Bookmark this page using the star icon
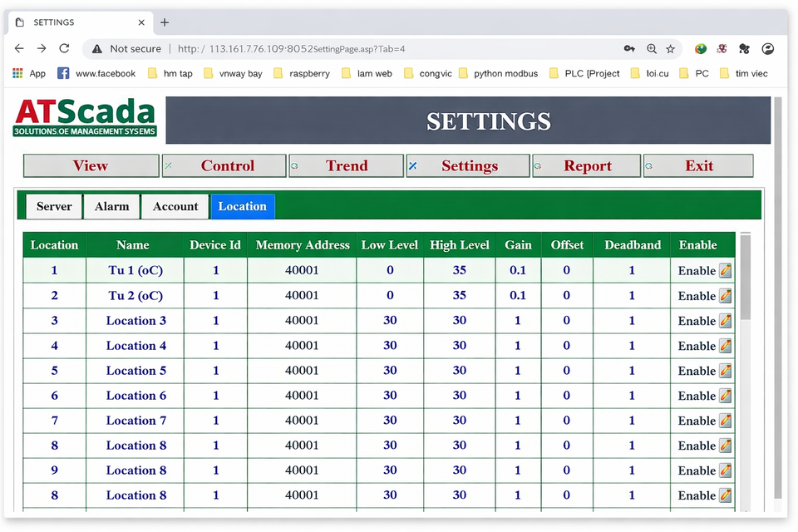 (x=670, y=49)
